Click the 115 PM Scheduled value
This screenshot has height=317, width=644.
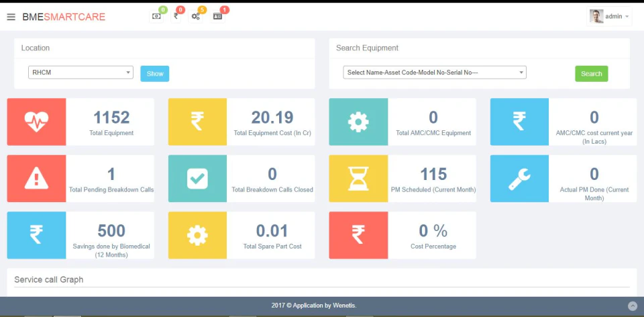pyautogui.click(x=433, y=175)
